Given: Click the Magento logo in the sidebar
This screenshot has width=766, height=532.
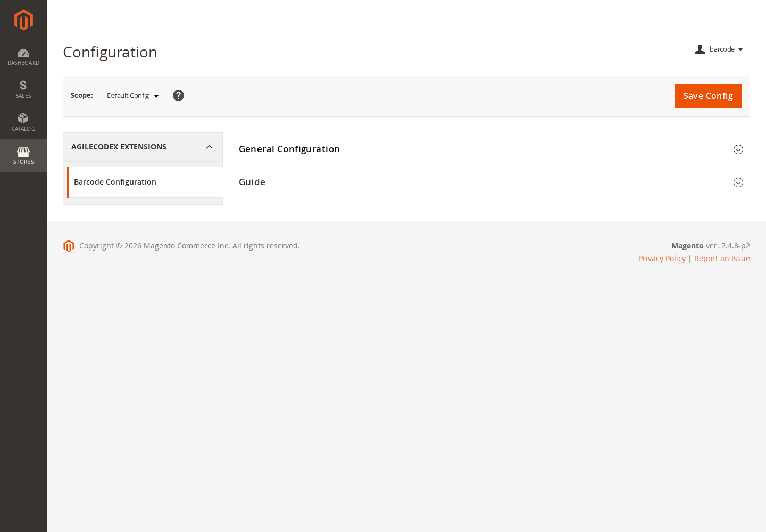Looking at the screenshot, I should coord(23,20).
